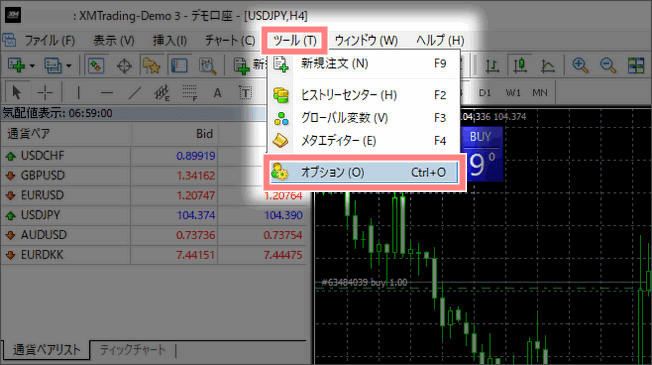Select the GBPUSD row
This screenshot has height=365, width=652.
tap(153, 175)
